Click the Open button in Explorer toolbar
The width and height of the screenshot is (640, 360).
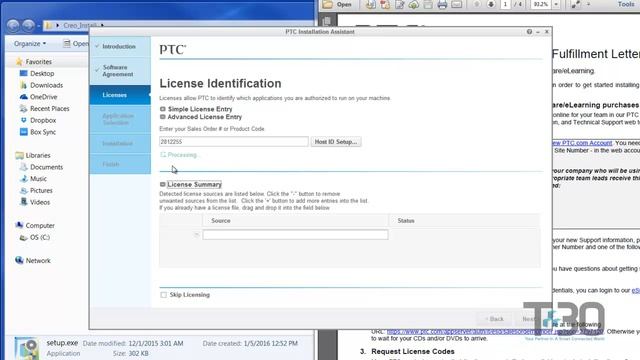click(x=76, y=44)
